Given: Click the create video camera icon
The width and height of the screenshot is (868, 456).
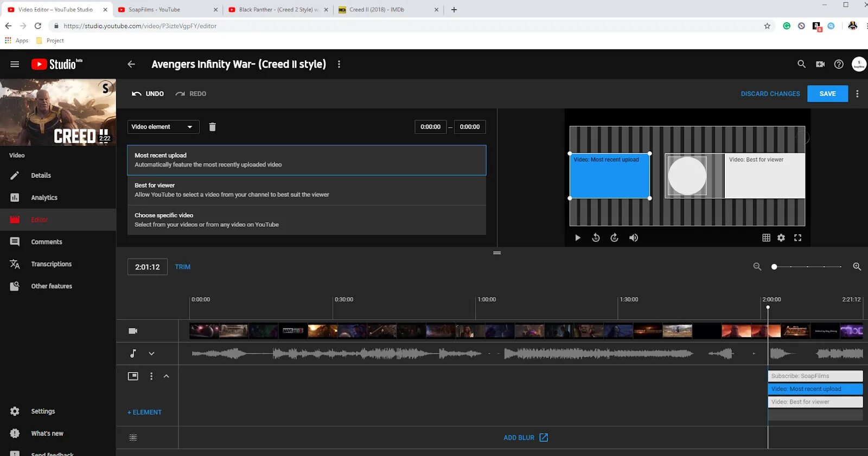Looking at the screenshot, I should tap(820, 64).
